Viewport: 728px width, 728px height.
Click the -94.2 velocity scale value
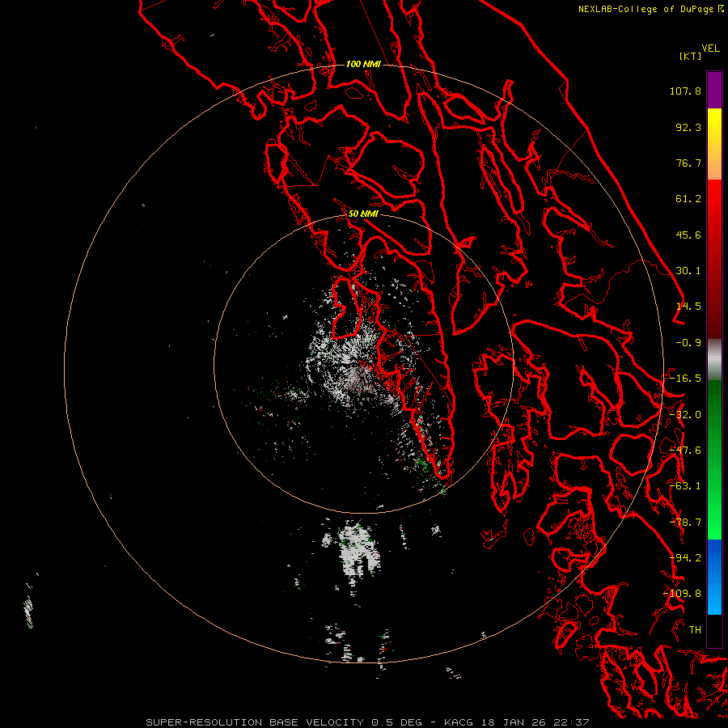point(685,558)
